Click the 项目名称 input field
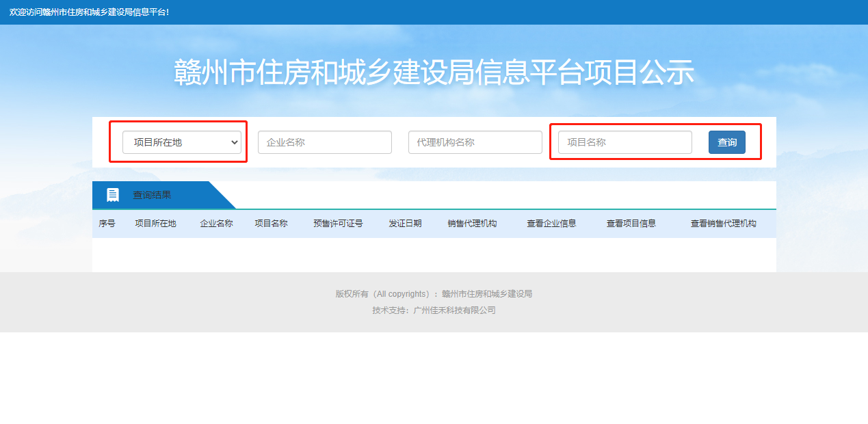This screenshot has height=424, width=868. coord(623,142)
